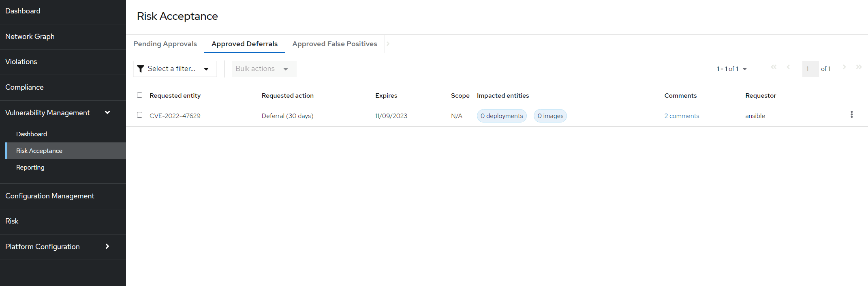Go to the previous page arrow

(x=788, y=67)
